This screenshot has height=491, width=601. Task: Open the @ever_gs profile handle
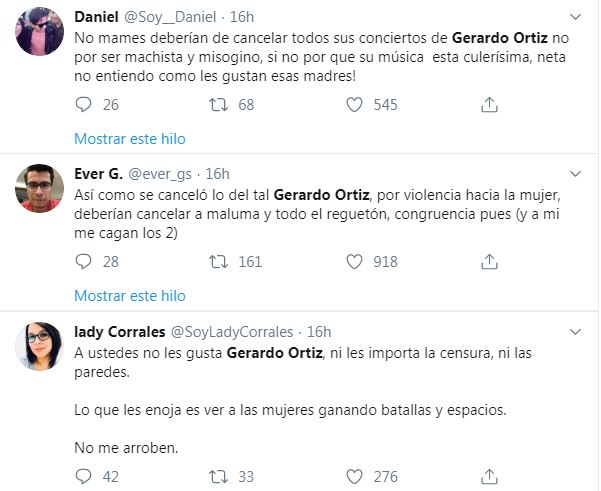166,174
